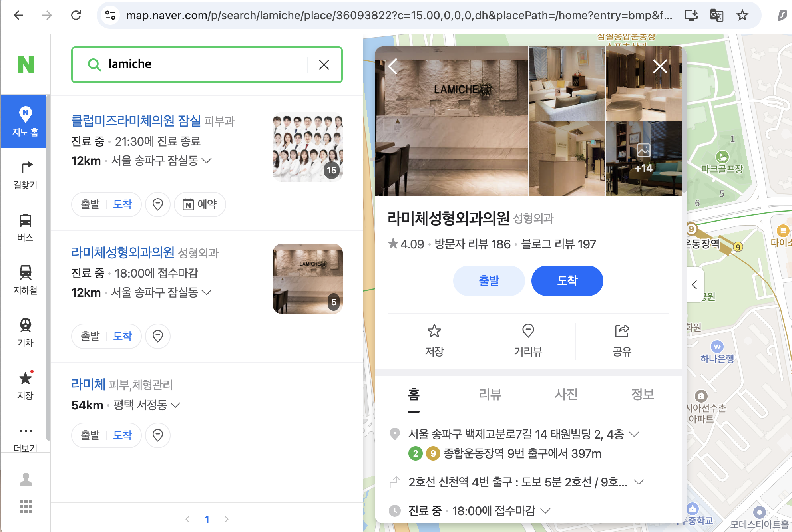Reload the page with the refresh icon
792x532 pixels.
point(76,16)
